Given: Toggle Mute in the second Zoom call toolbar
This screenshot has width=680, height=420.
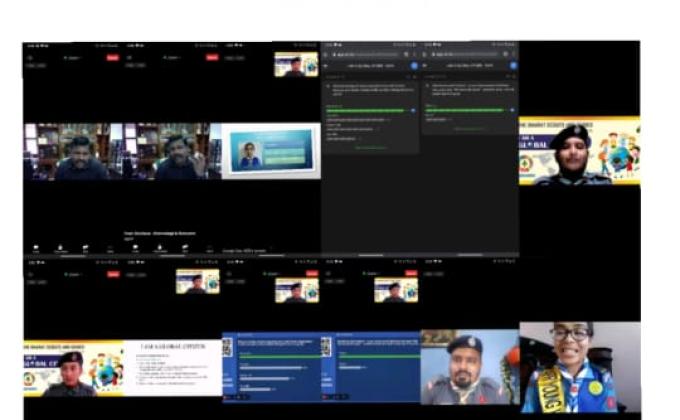Looking at the screenshot, I should point(134,247).
